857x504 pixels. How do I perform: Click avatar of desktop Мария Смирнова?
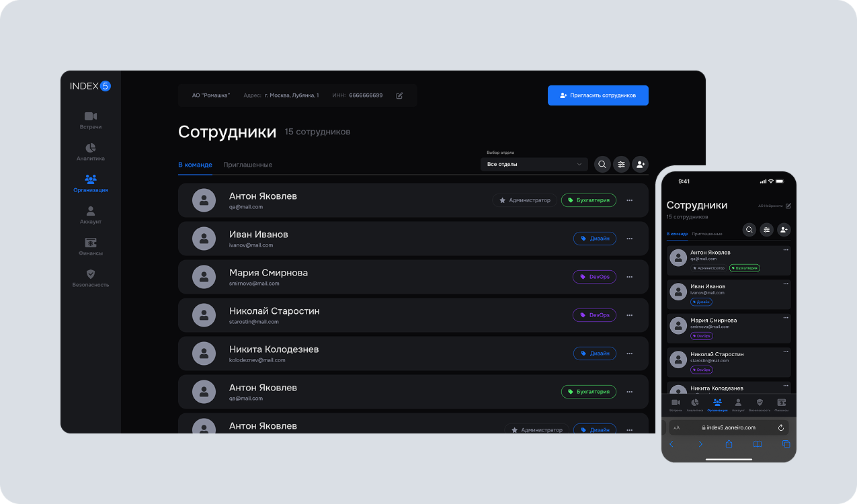click(x=204, y=277)
